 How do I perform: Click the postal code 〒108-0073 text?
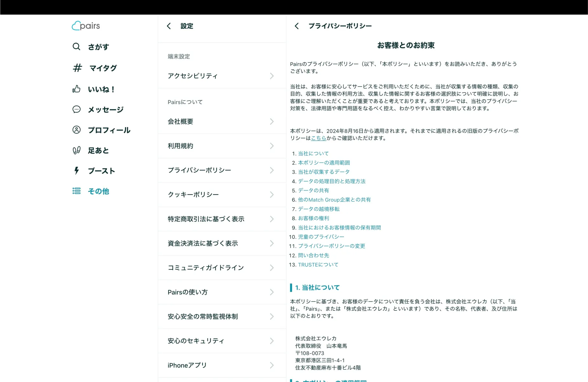310,353
